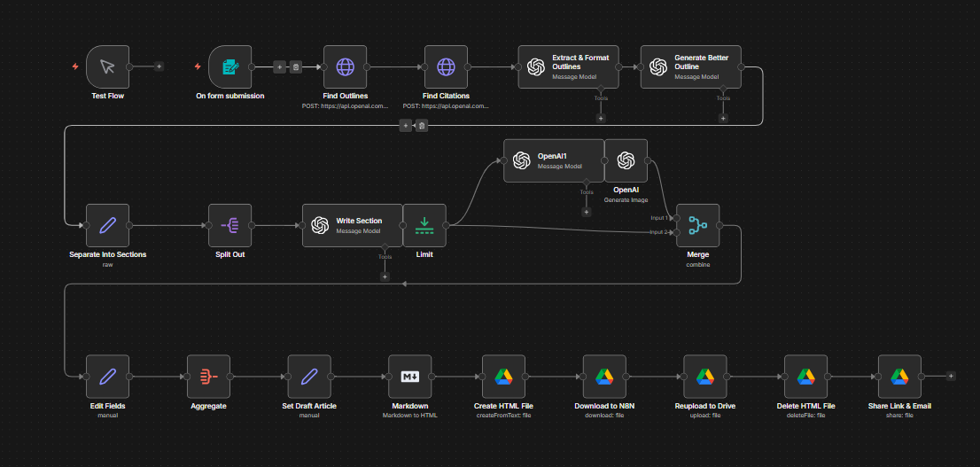Delete the Generate Better Outline connection
Viewport: 980px width, 467px height.
point(422,126)
